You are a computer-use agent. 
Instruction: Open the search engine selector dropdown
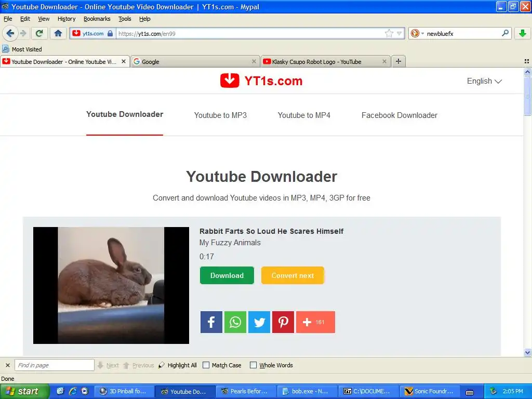(x=417, y=33)
